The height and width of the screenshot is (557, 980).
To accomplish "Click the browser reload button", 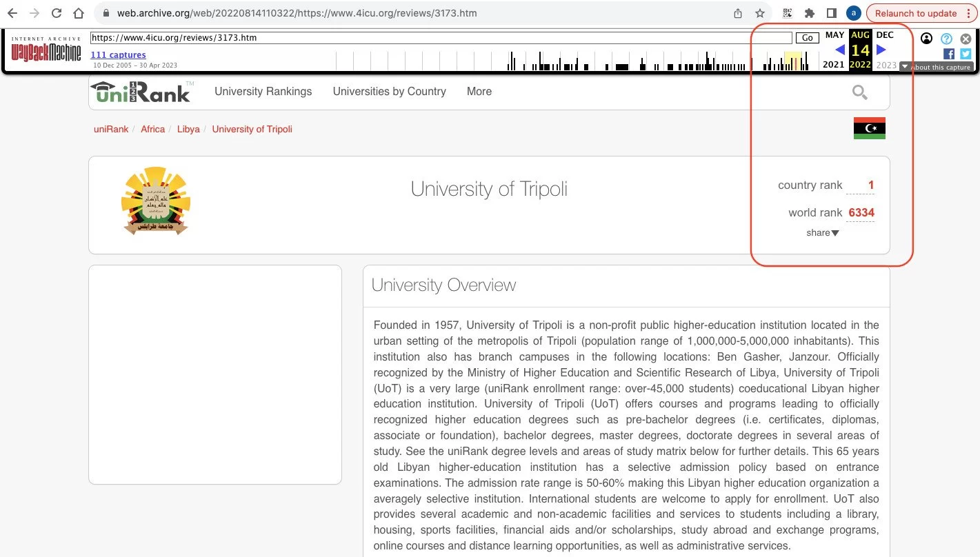I will click(x=57, y=13).
